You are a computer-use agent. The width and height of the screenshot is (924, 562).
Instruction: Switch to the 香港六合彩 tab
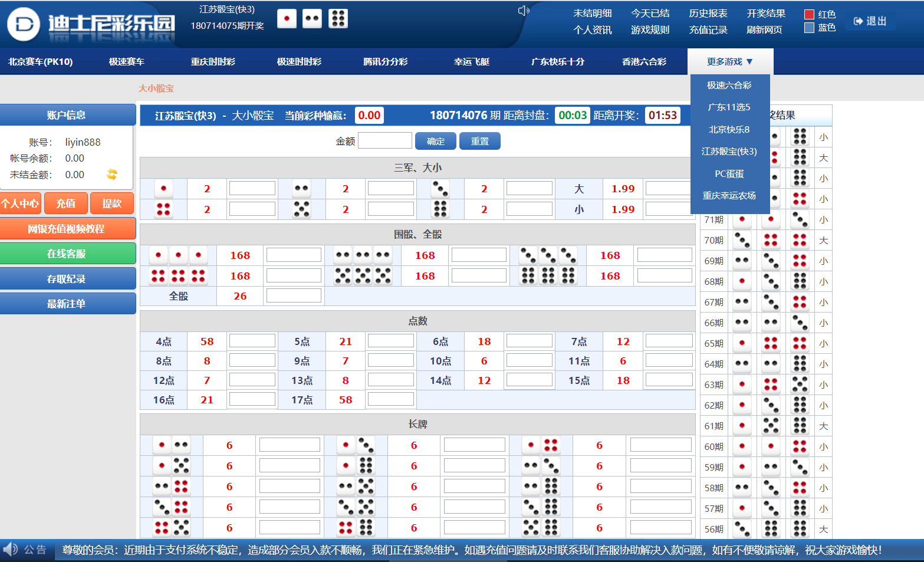click(x=644, y=61)
